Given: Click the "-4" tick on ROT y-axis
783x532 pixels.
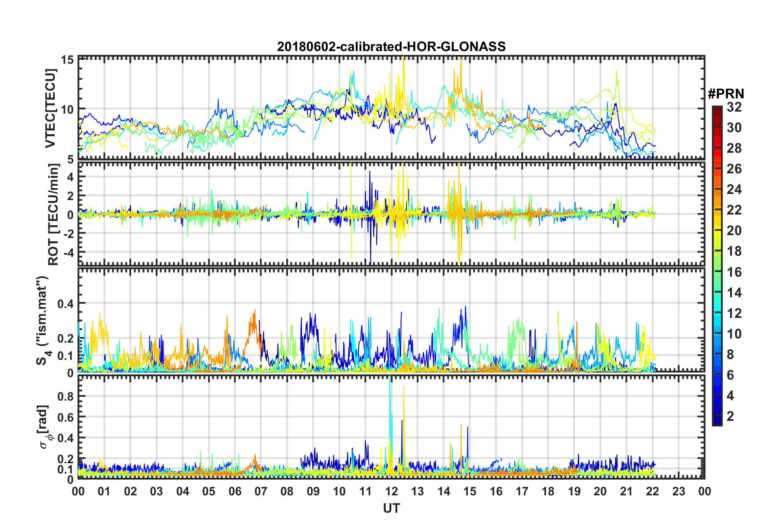Looking at the screenshot, I should pyautogui.click(x=68, y=252).
